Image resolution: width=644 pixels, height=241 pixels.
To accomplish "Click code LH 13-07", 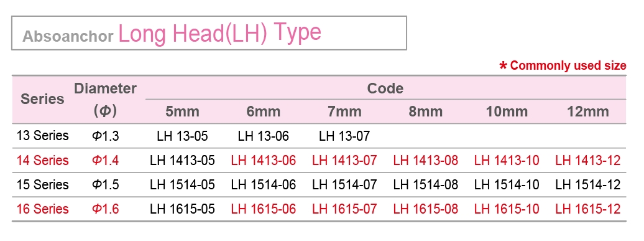I will [x=344, y=136].
